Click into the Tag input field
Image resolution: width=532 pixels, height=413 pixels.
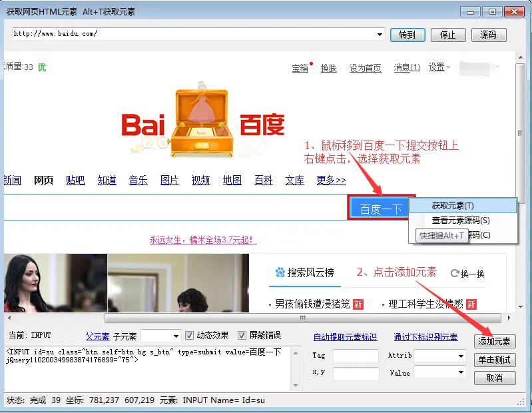tap(356, 356)
